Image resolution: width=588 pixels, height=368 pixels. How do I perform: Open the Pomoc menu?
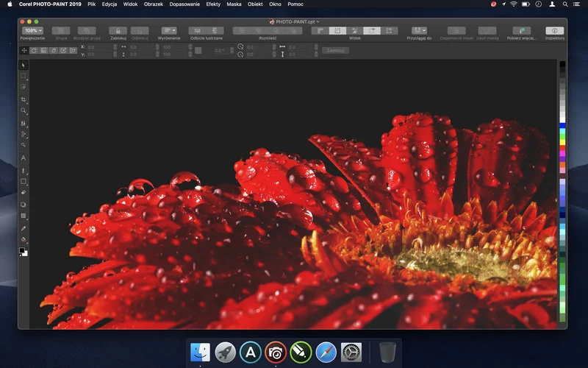coord(295,4)
